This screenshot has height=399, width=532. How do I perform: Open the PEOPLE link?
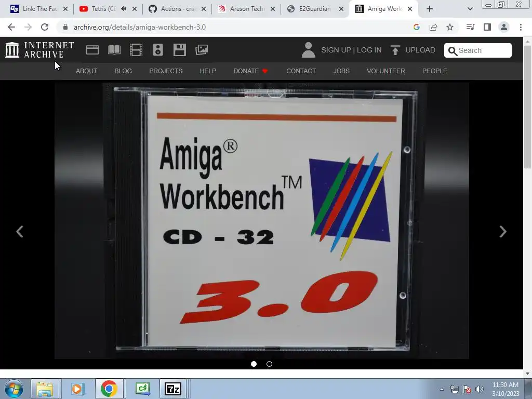(435, 71)
